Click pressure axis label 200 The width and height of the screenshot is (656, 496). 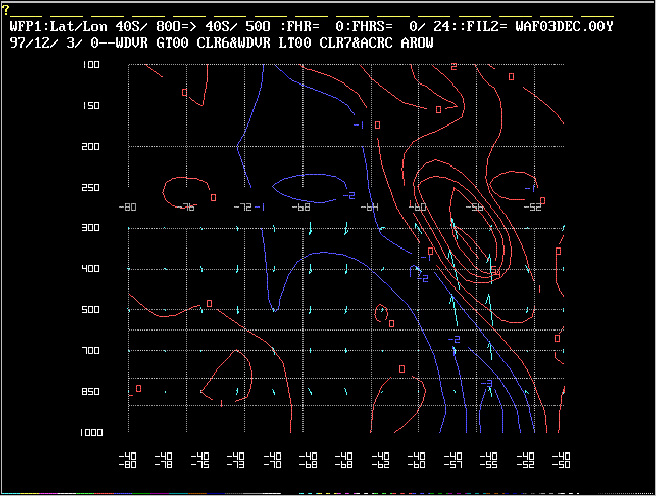(x=90, y=146)
